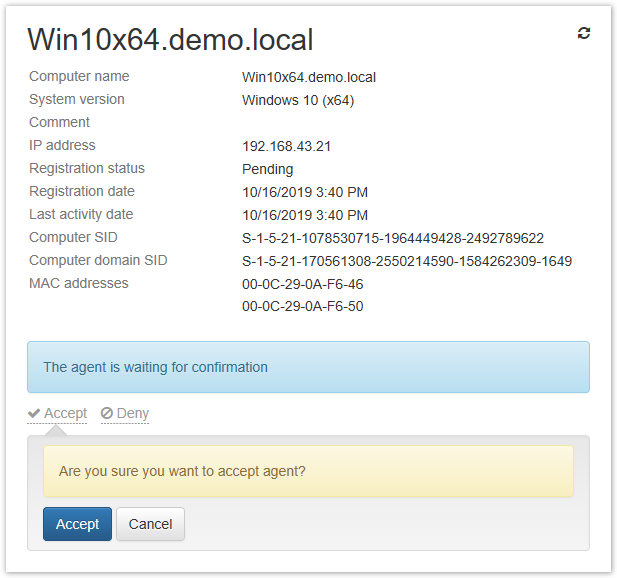
Task: Choose the Deny link text
Action: tap(132, 413)
